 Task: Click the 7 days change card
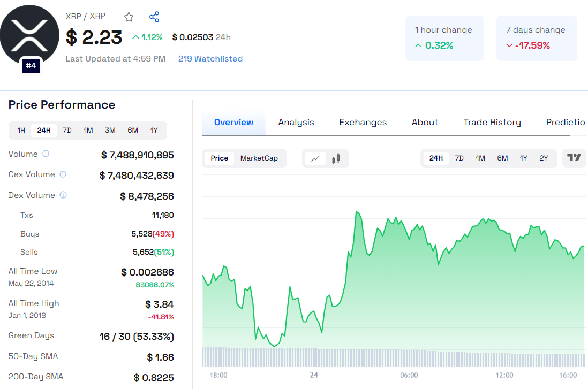(x=537, y=38)
